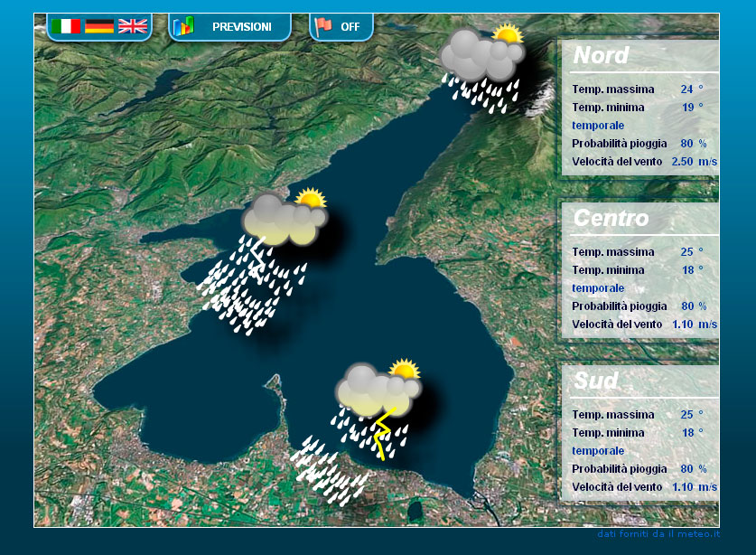Click the temporale label in the Centro panel

(598, 288)
